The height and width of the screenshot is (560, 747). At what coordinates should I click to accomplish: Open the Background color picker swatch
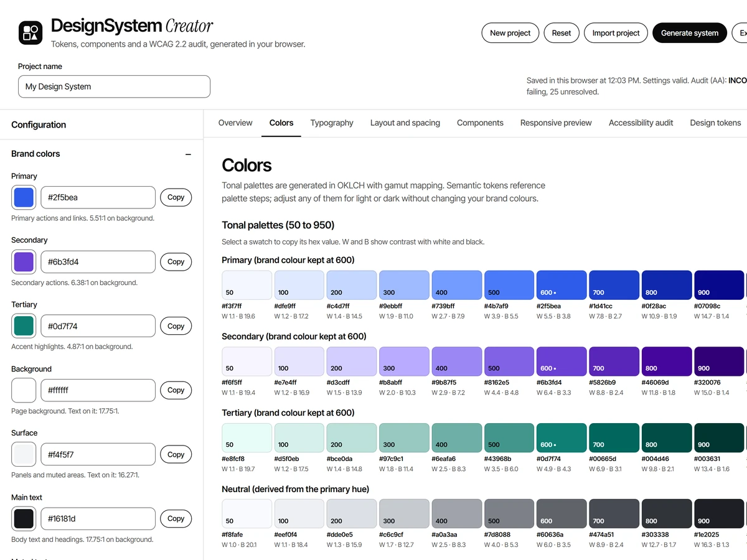[24, 390]
